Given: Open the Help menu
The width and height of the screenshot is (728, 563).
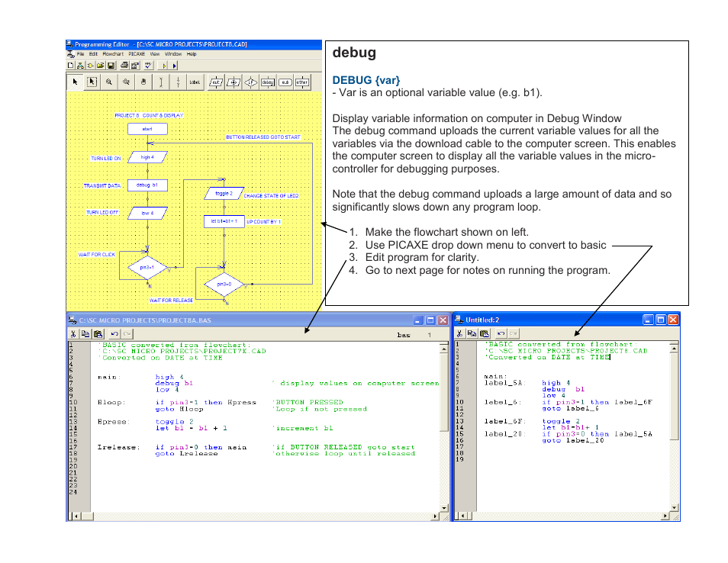Looking at the screenshot, I should coord(192,54).
